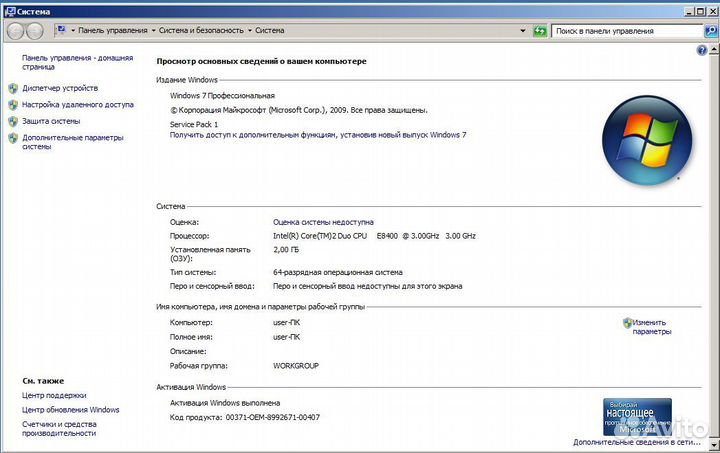The image size is (720, 453).
Task: Click the Windows 7 logo image
Action: click(647, 140)
